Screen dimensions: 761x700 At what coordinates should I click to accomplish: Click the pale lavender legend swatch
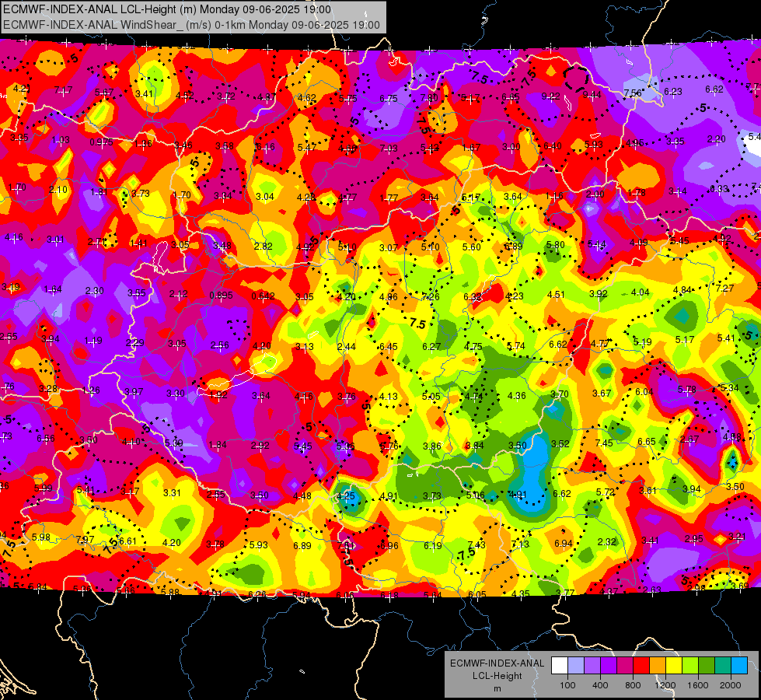(576, 666)
